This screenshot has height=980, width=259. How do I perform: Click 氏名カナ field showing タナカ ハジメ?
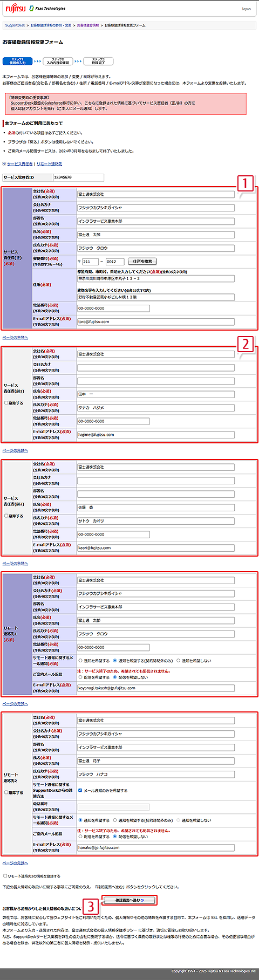pyautogui.click(x=156, y=408)
